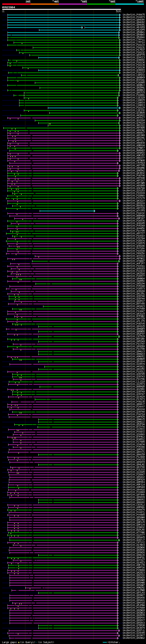Screen dimensions: 146x644
Task: Select the UniRef100_P69250 label
Action: tap(134, 254)
